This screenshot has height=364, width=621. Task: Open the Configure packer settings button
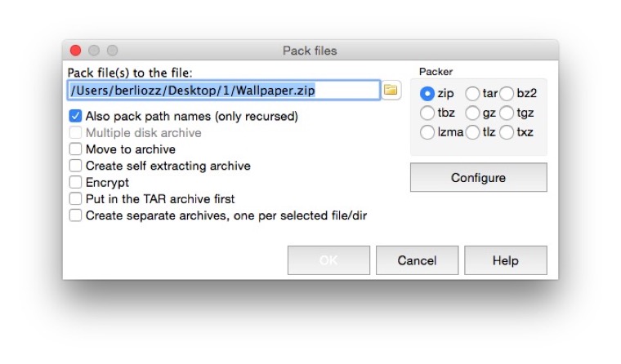click(478, 177)
